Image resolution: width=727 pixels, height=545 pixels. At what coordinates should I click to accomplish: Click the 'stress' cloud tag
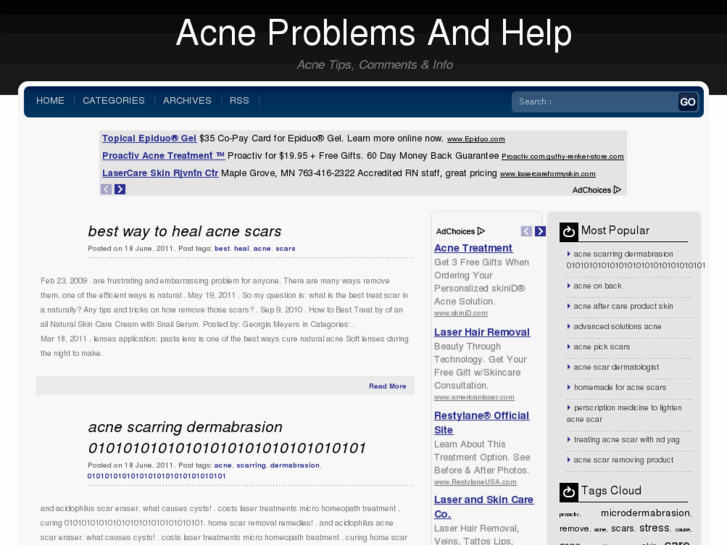[654, 528]
